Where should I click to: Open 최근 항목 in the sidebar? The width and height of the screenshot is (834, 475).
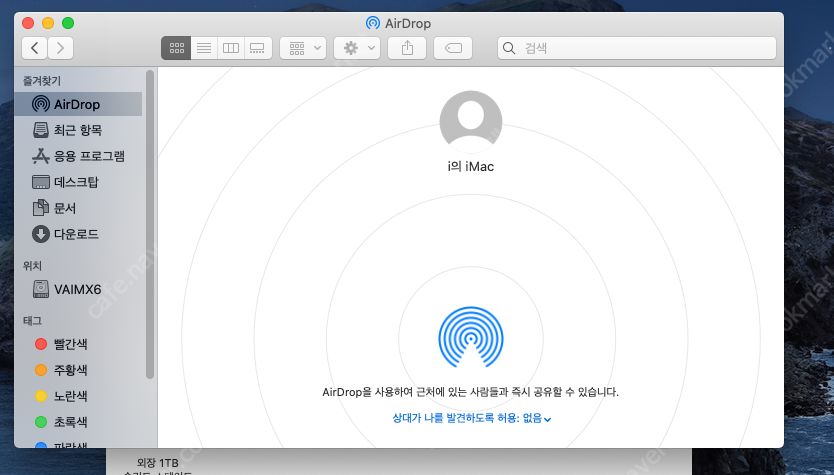(x=78, y=130)
